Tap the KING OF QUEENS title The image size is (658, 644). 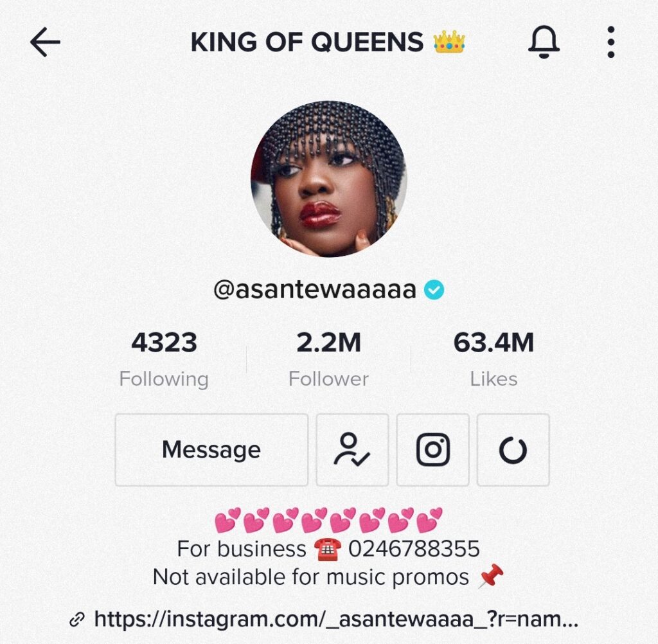(307, 42)
